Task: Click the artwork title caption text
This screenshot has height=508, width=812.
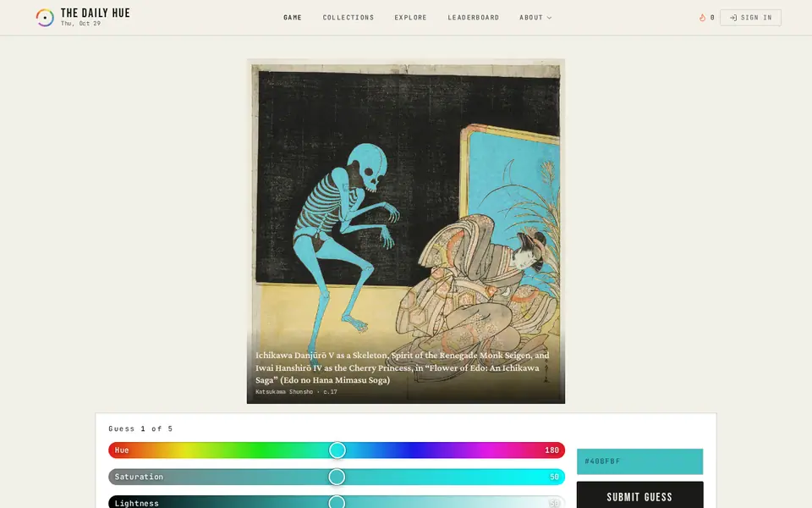Action: click(403, 367)
